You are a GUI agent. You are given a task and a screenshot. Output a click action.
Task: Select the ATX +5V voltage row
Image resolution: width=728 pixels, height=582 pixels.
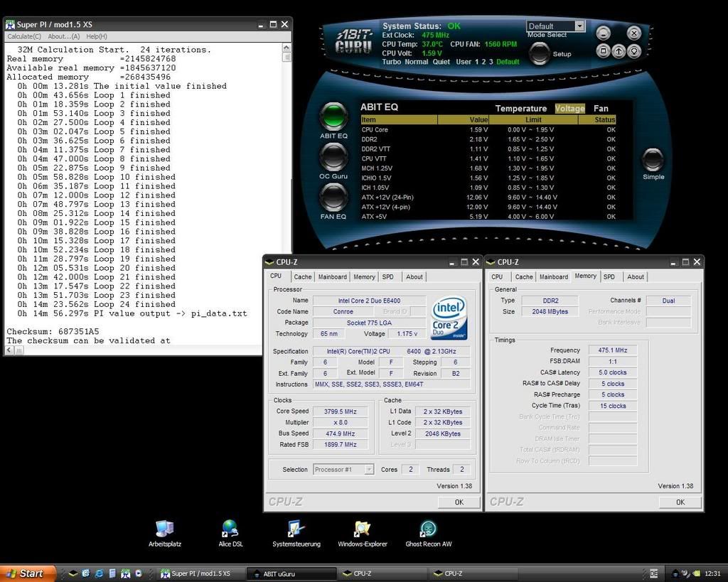(x=488, y=217)
